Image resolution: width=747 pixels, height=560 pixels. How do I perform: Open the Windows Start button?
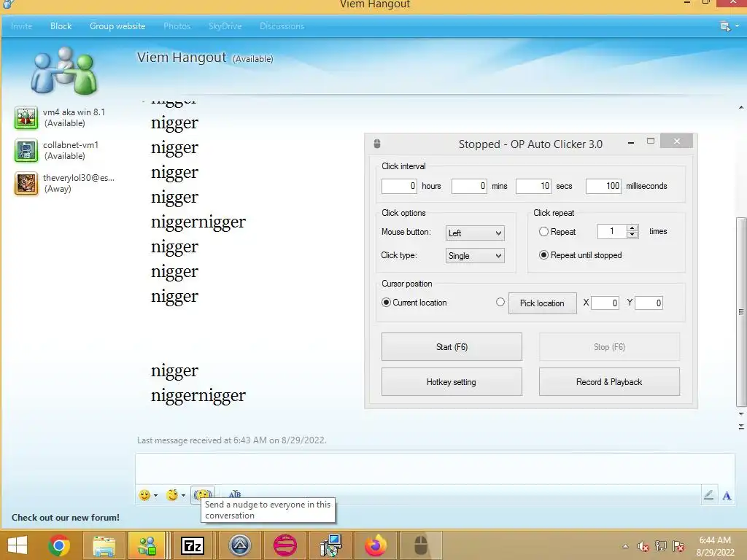[x=18, y=545]
